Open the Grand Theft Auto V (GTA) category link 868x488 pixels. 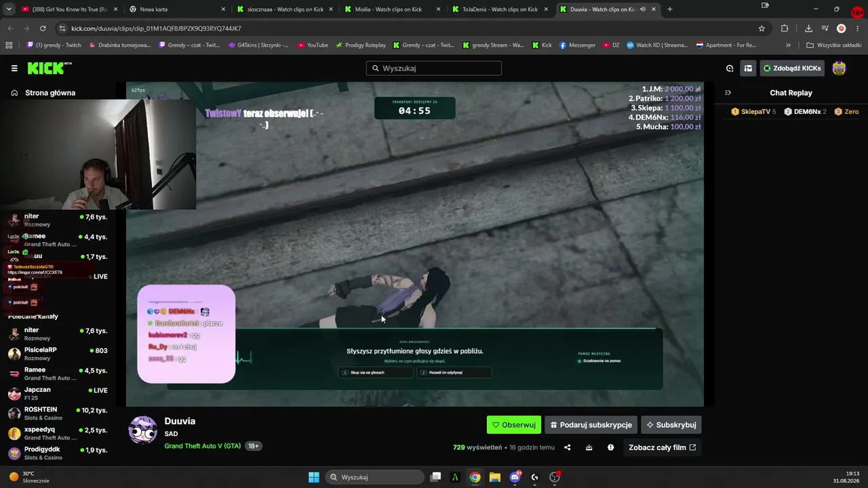[x=203, y=446]
